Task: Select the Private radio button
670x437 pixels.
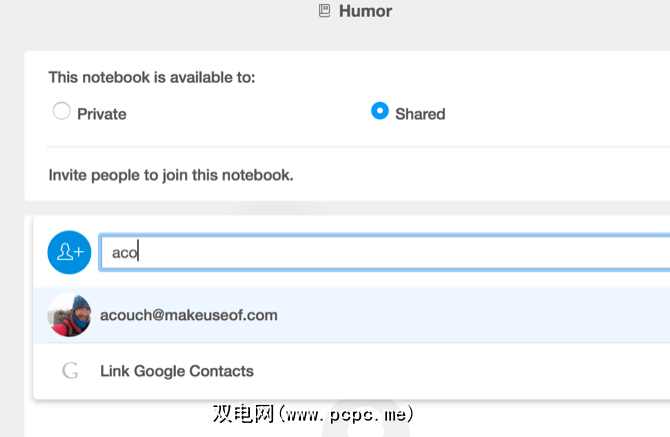Action: (x=62, y=112)
